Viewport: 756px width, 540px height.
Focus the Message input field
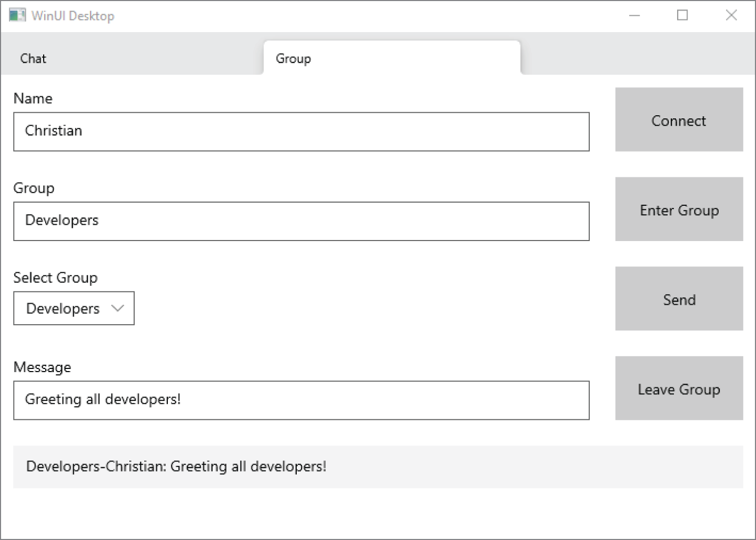click(x=301, y=400)
